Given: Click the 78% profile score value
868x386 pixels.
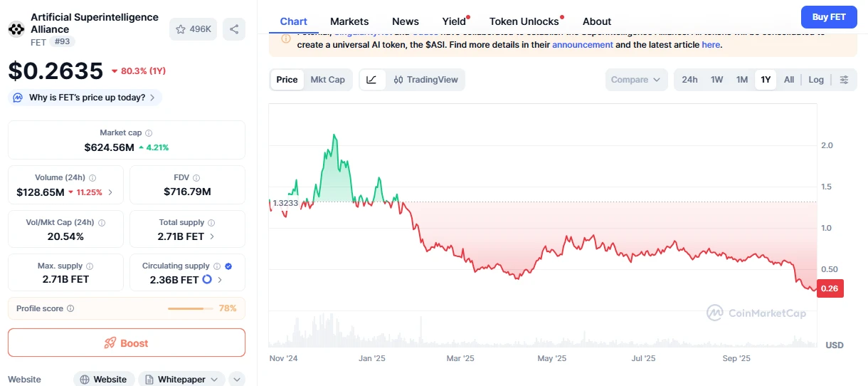Looking at the screenshot, I should 228,308.
